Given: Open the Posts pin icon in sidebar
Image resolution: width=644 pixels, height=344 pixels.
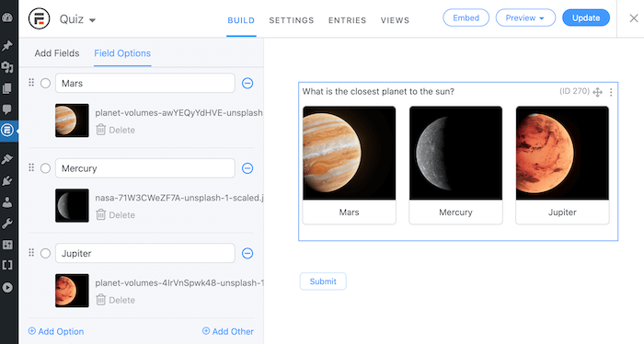Looking at the screenshot, I should point(7,46).
